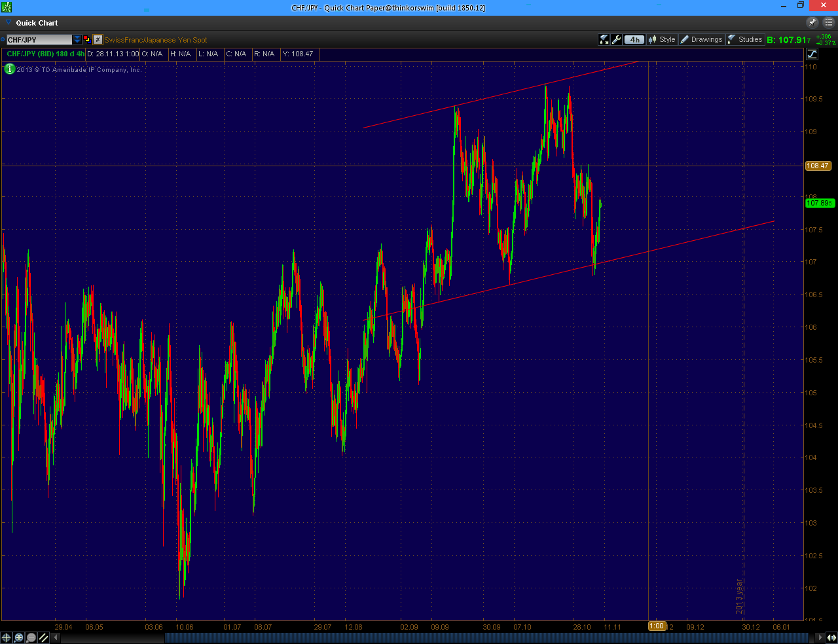Click the left scroll arrow of the time scrollbar
838x644 pixels.
pos(56,637)
